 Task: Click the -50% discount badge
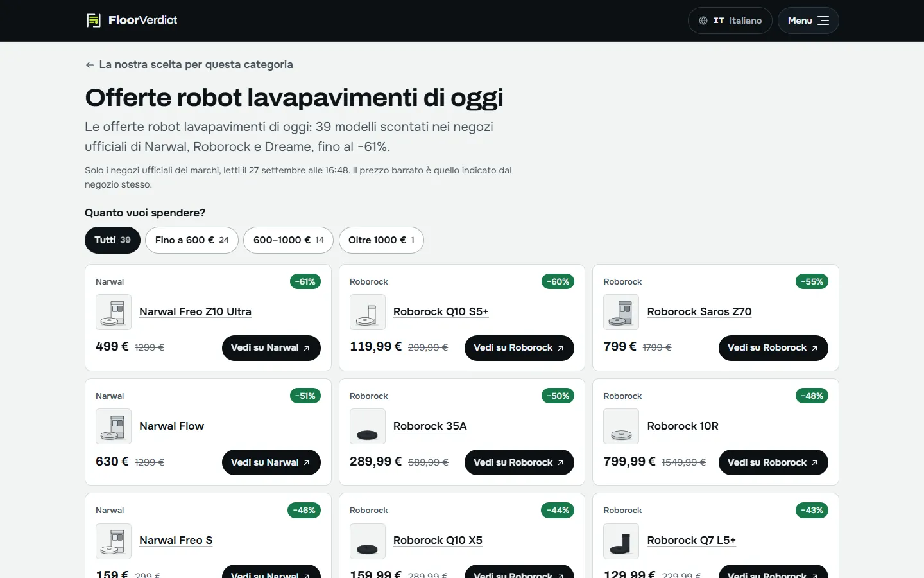point(558,396)
